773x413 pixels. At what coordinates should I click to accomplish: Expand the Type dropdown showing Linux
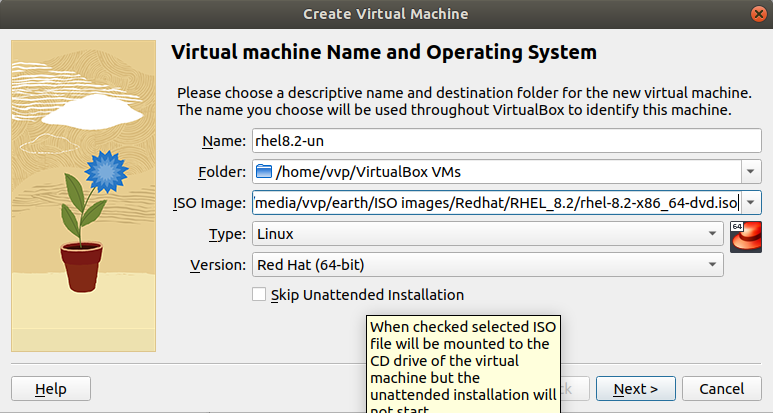(x=488, y=234)
